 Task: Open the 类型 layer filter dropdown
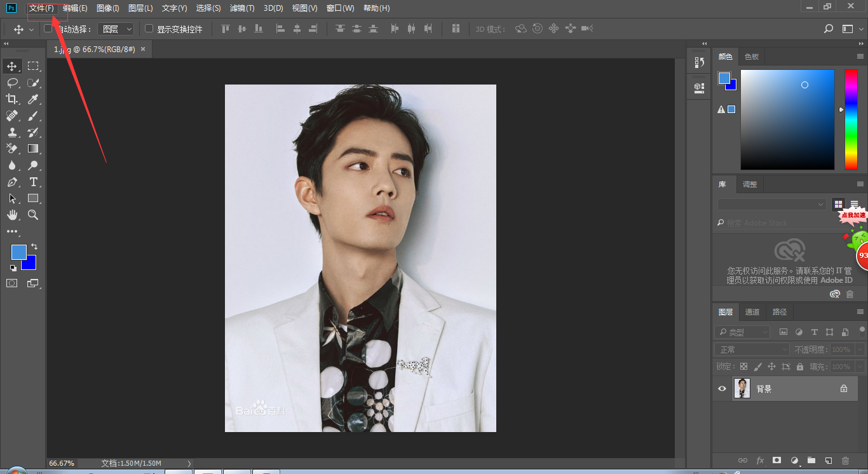742,332
